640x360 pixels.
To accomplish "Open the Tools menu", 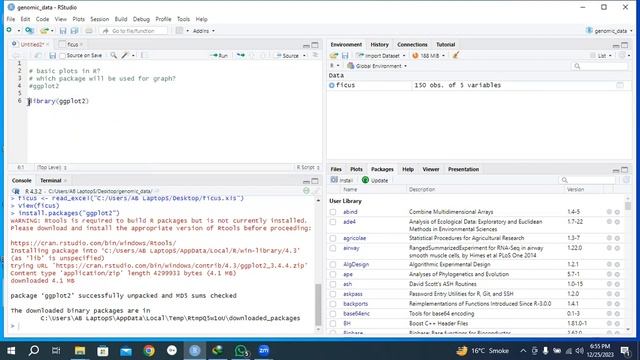I will (x=183, y=19).
